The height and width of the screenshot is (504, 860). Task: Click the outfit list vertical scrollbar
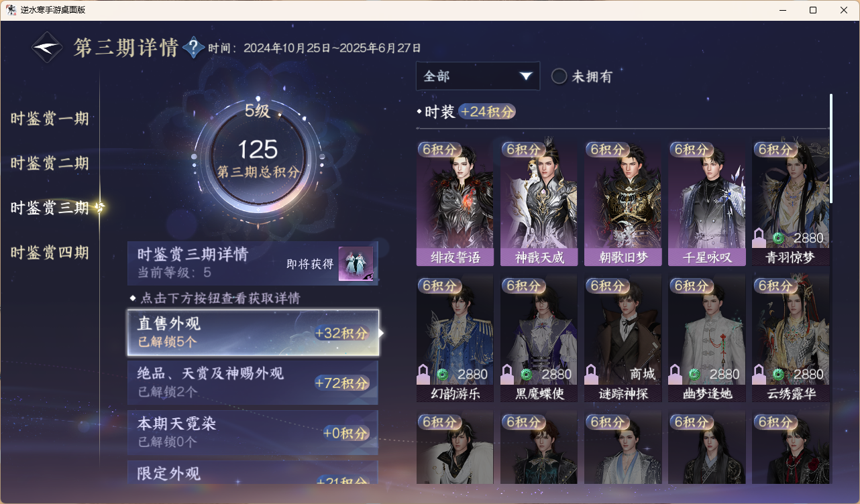(x=831, y=148)
